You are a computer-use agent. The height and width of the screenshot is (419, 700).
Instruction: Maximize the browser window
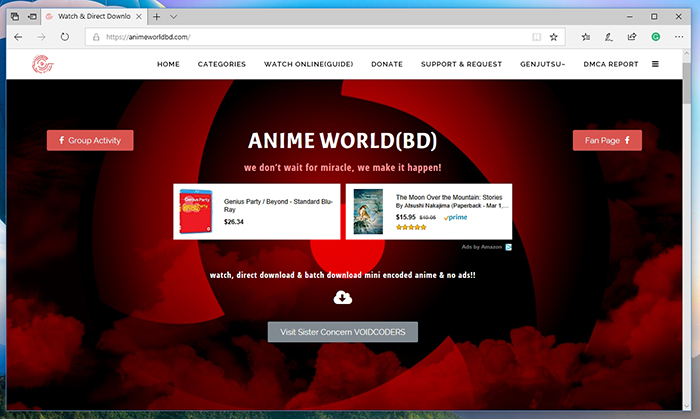coord(654,17)
